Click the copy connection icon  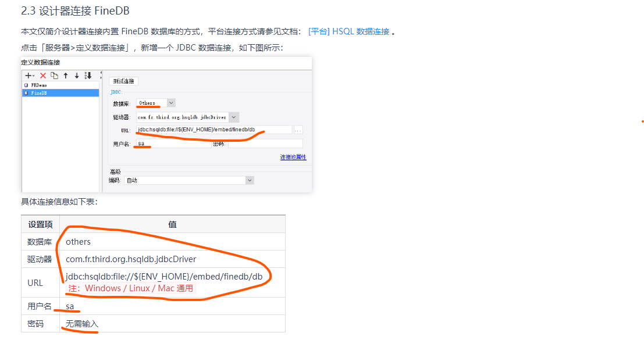54,76
